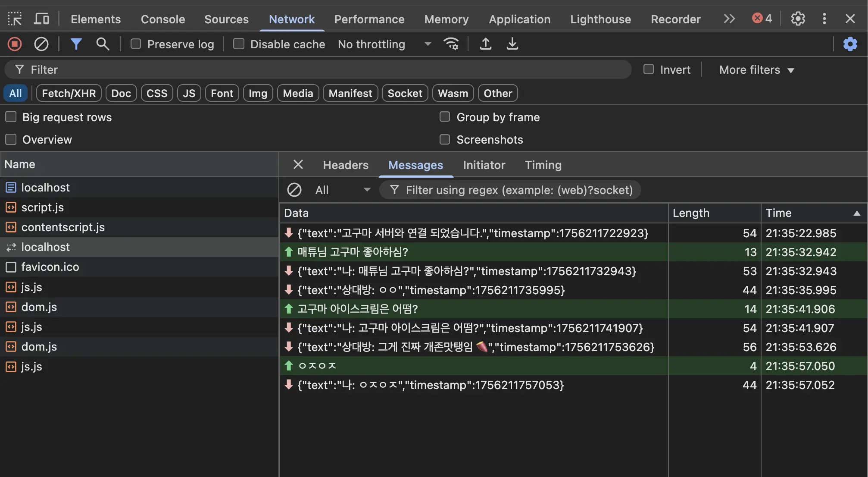The image size is (868, 477).
Task: Open the Headers tab
Action: click(345, 165)
